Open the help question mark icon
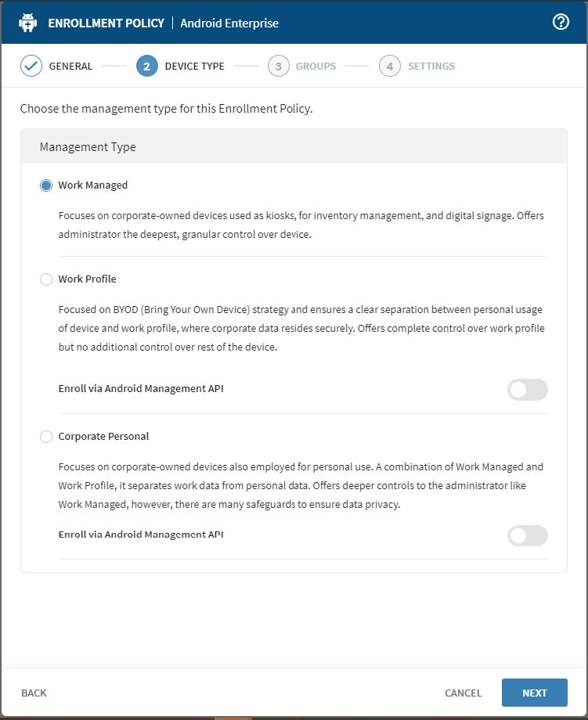 [561, 22]
